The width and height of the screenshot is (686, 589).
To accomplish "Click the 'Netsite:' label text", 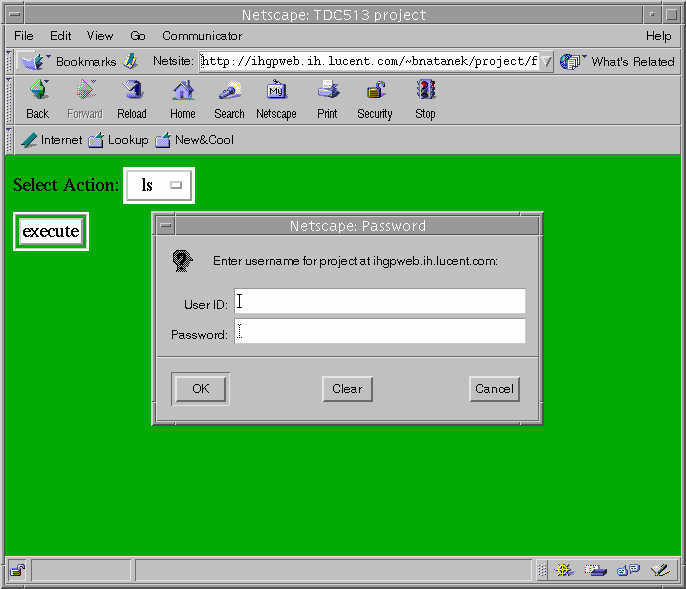I will (x=173, y=61).
